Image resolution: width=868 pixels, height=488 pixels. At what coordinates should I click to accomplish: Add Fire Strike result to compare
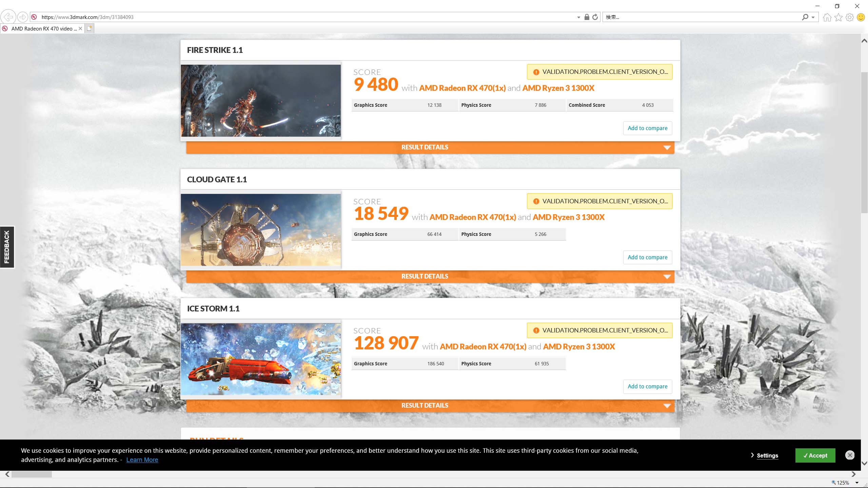click(x=647, y=128)
